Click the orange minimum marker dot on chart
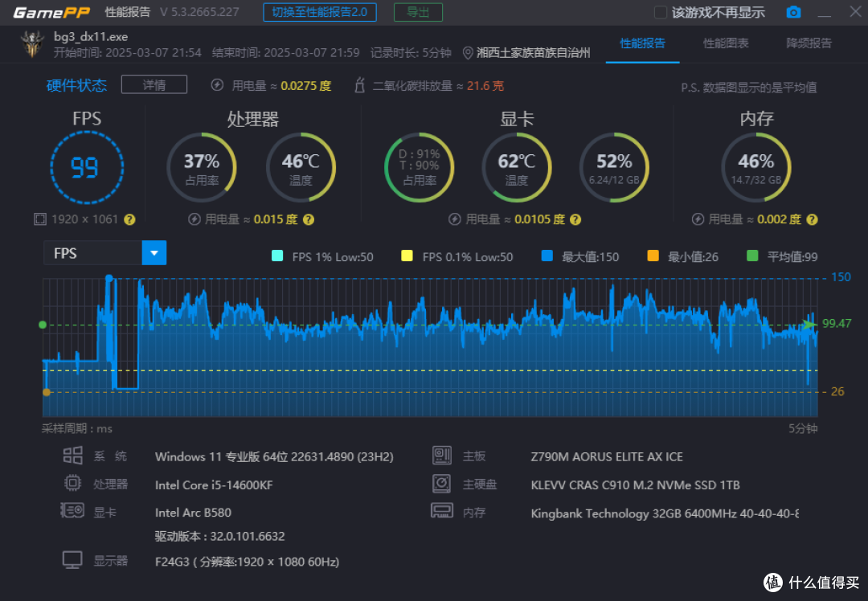This screenshot has width=868, height=601. 47,392
